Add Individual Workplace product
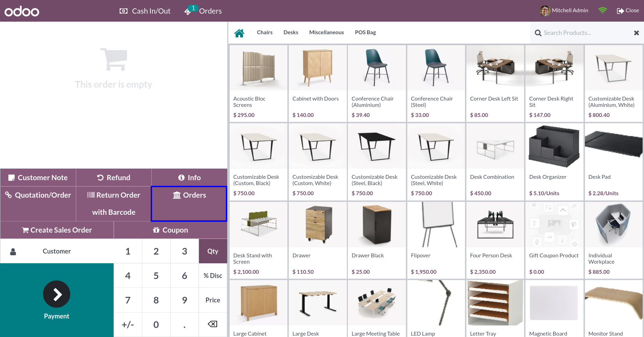This screenshot has height=337, width=644. (614, 240)
